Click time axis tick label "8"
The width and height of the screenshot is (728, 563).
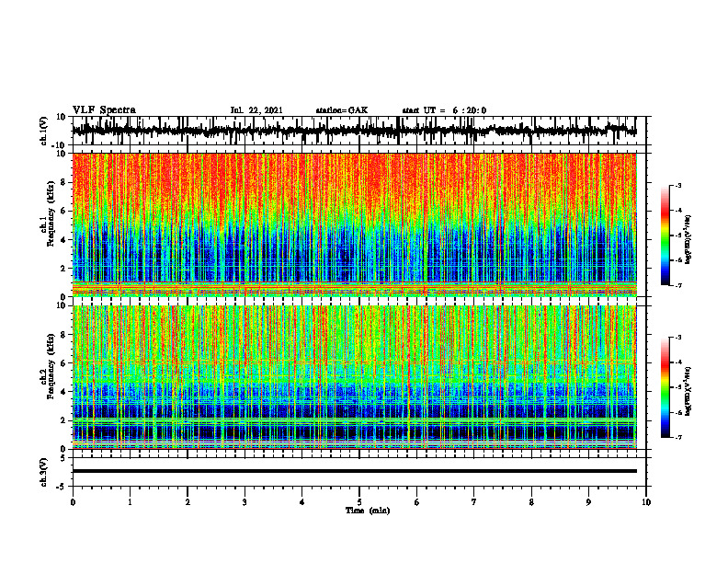tap(531, 502)
